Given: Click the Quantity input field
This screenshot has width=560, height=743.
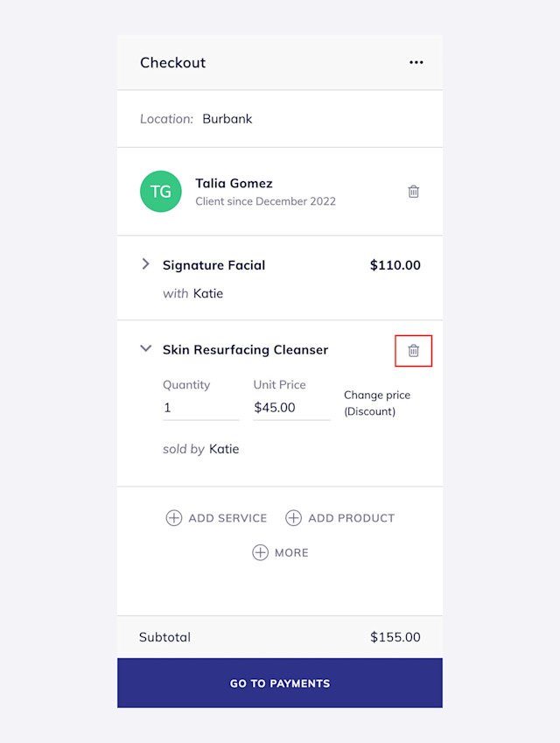Looking at the screenshot, I should [x=201, y=408].
